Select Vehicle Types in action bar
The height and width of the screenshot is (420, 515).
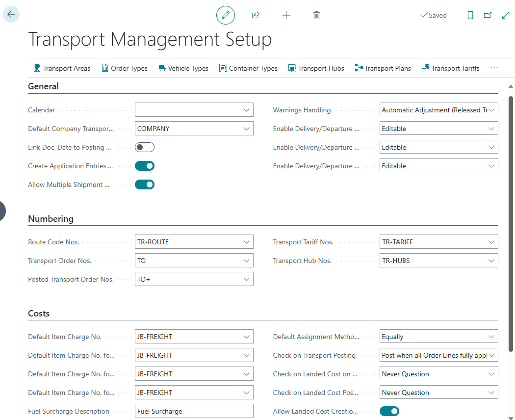pyautogui.click(x=183, y=68)
